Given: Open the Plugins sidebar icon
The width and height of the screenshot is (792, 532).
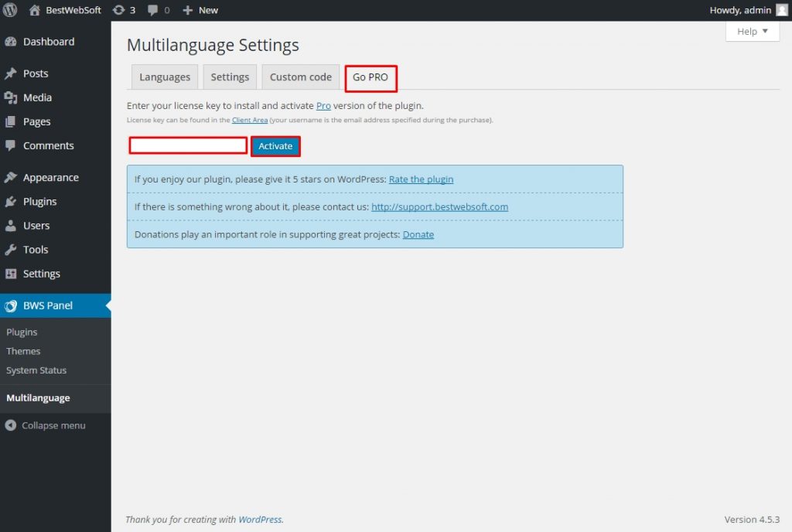Looking at the screenshot, I should [x=11, y=201].
